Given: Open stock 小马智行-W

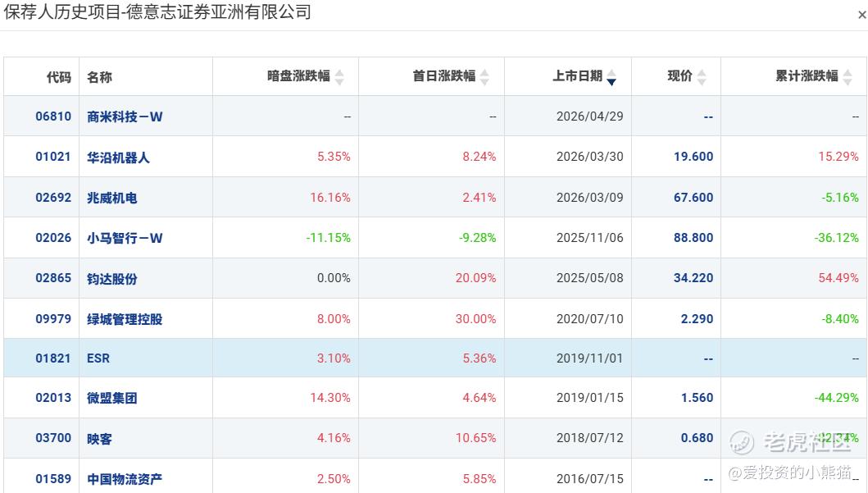Looking at the screenshot, I should [x=125, y=238].
